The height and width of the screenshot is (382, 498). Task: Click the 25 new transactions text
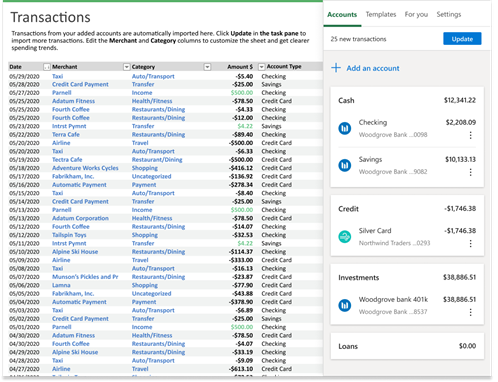pos(358,39)
